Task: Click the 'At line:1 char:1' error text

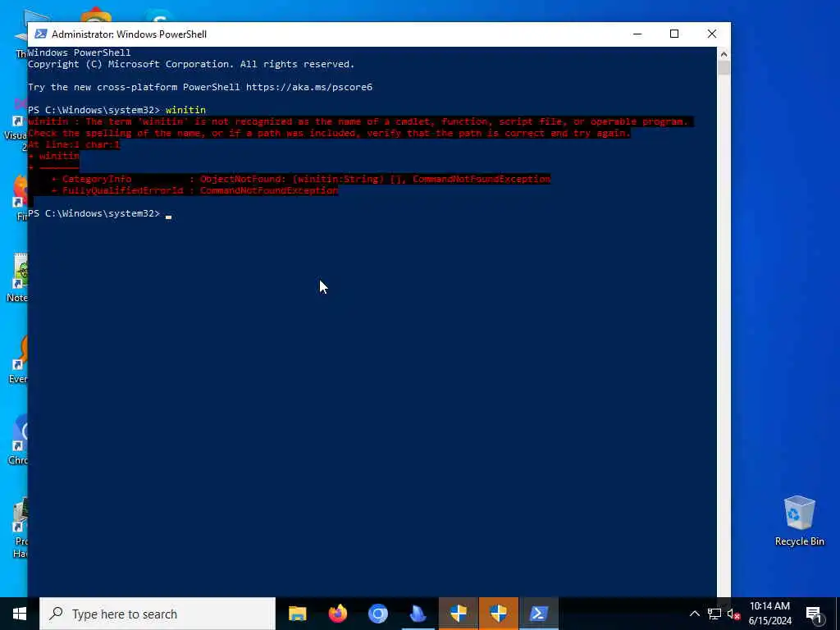Action: 74,144
